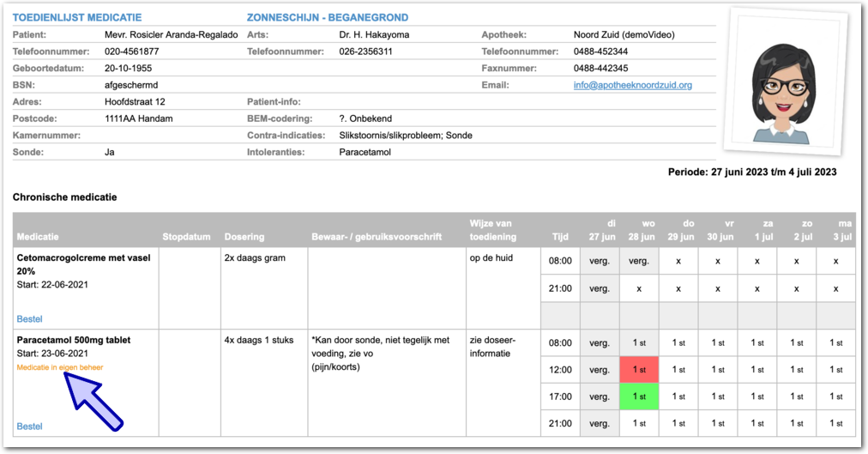This screenshot has height=454, width=868.
Task: Select Paracetamol 08:00 dose cell on 28 jun
Action: tap(639, 342)
